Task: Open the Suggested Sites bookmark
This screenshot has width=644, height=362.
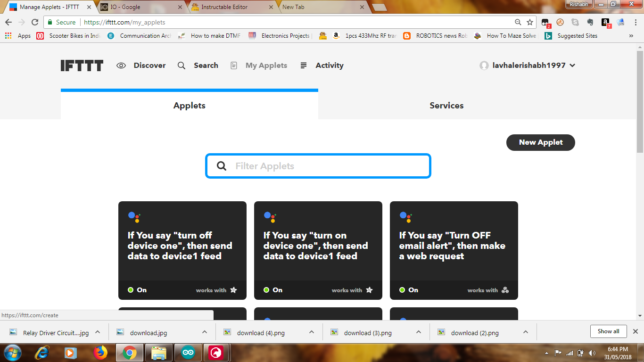Action: click(571, 36)
